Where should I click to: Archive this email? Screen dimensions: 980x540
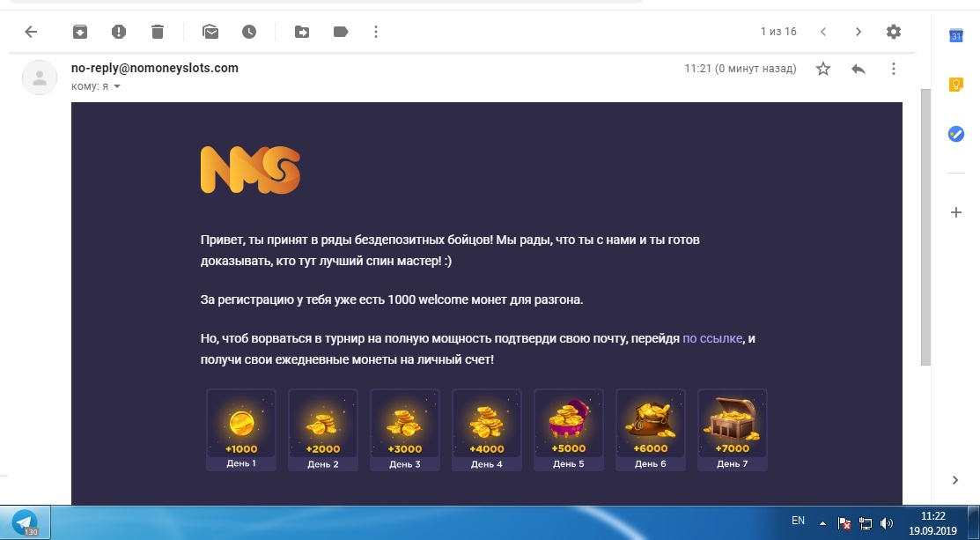[80, 31]
